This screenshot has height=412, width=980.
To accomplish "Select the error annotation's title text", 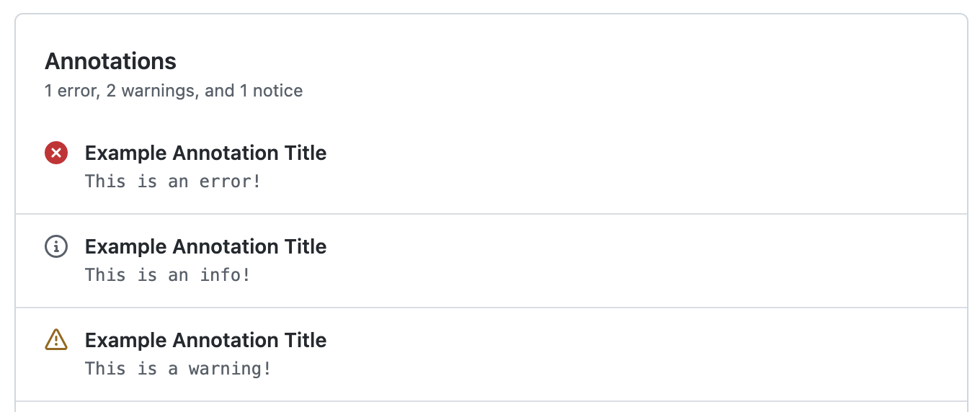I will tap(205, 153).
